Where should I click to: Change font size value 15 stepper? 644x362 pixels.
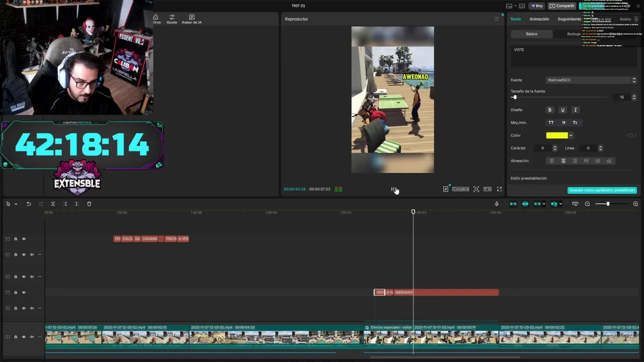pyautogui.click(x=633, y=97)
